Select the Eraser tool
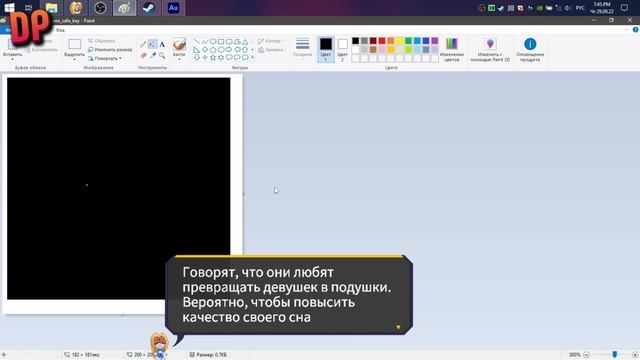 coord(143,55)
